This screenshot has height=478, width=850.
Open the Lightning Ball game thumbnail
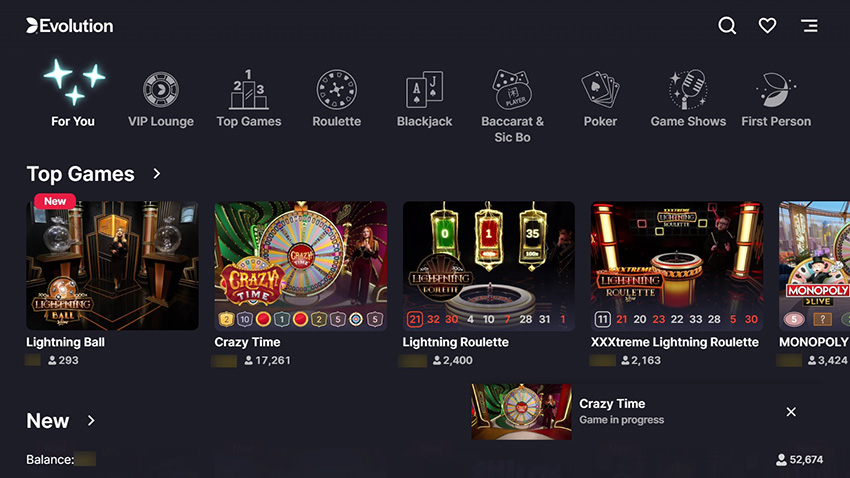coord(112,266)
